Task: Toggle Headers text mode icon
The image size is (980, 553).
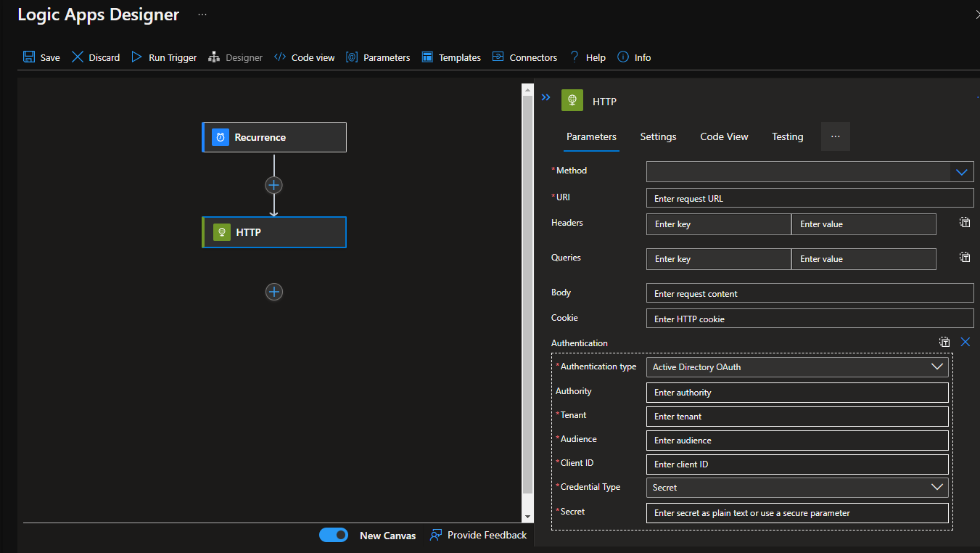Action: [x=965, y=223]
